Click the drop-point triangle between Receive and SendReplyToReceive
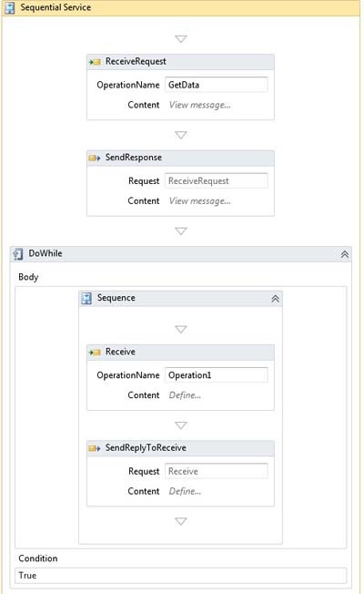 pos(181,425)
